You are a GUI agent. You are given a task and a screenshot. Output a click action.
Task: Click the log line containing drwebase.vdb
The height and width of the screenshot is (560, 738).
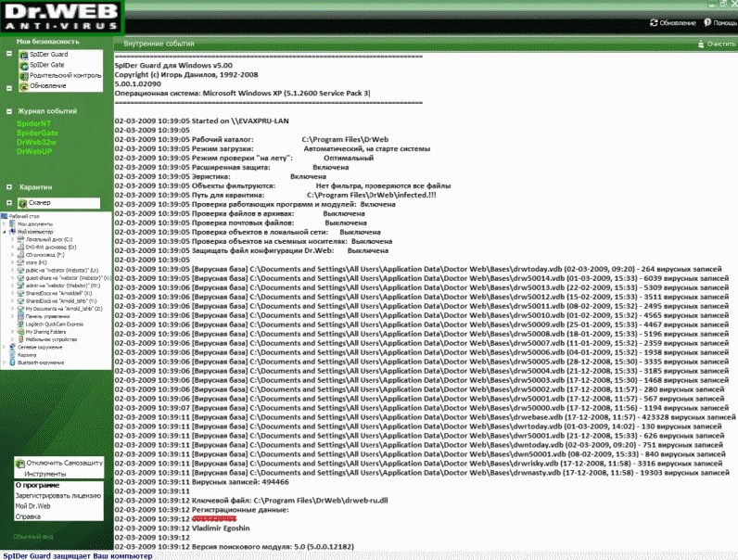[426, 417]
